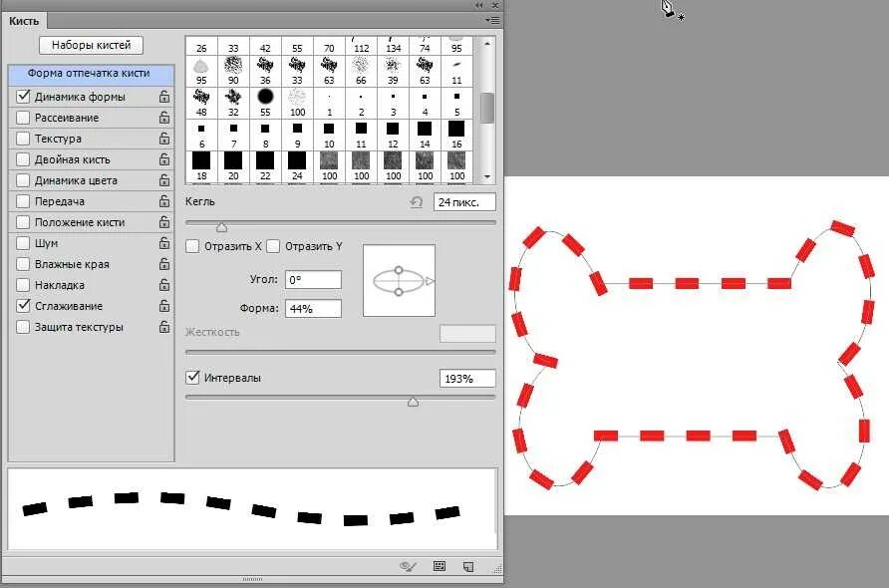Click the brush preset list scroll down arrow
Screen dimensions: 889x588
[x=487, y=177]
